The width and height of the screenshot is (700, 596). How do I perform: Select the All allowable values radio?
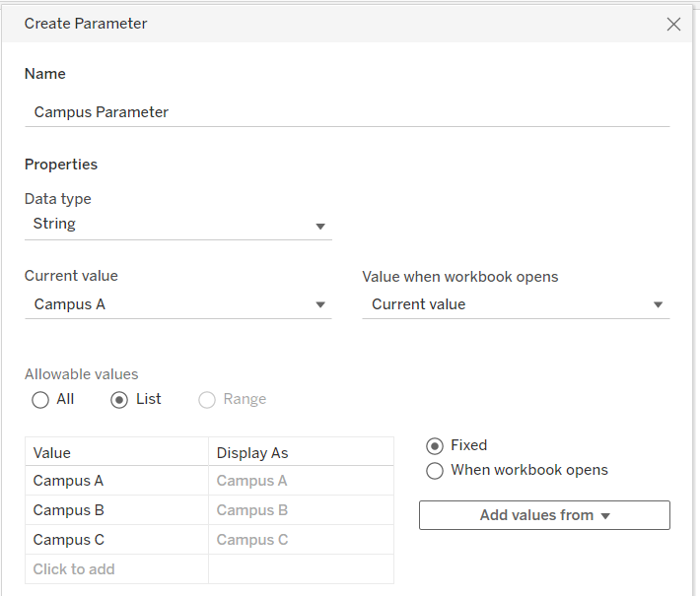point(40,400)
